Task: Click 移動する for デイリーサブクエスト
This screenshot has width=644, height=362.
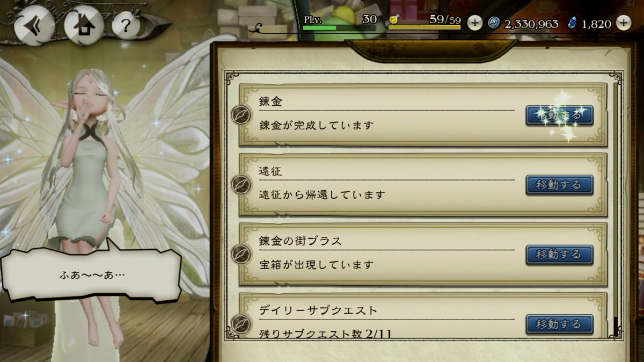Action: [x=559, y=324]
